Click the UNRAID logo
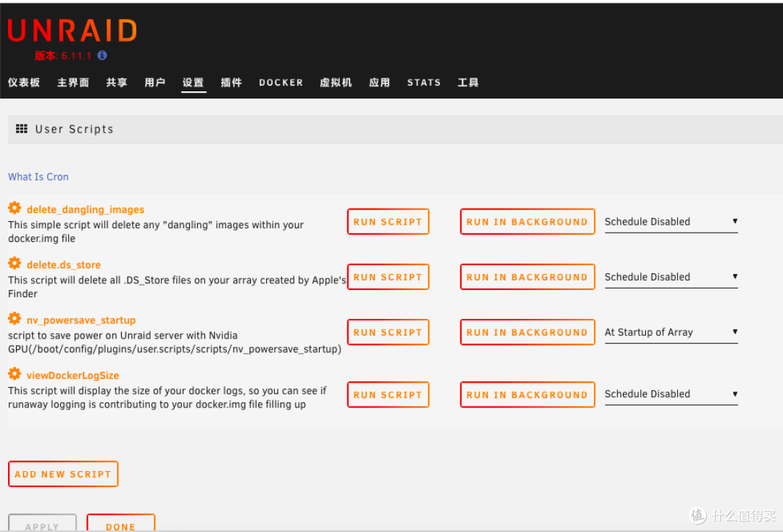Viewport: 783px width, 532px height. click(x=72, y=30)
